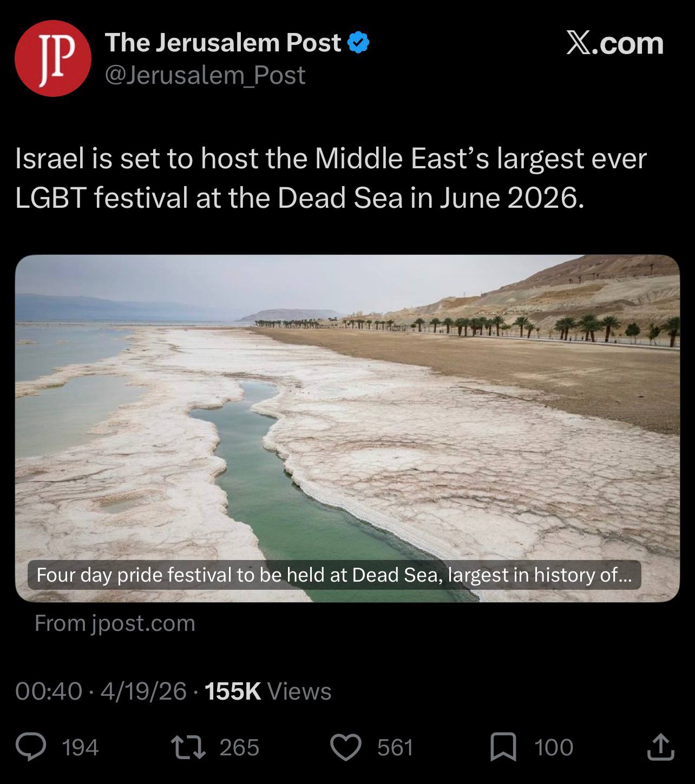Tap the blue verified badge
The height and width of the screenshot is (784, 695).
358,43
